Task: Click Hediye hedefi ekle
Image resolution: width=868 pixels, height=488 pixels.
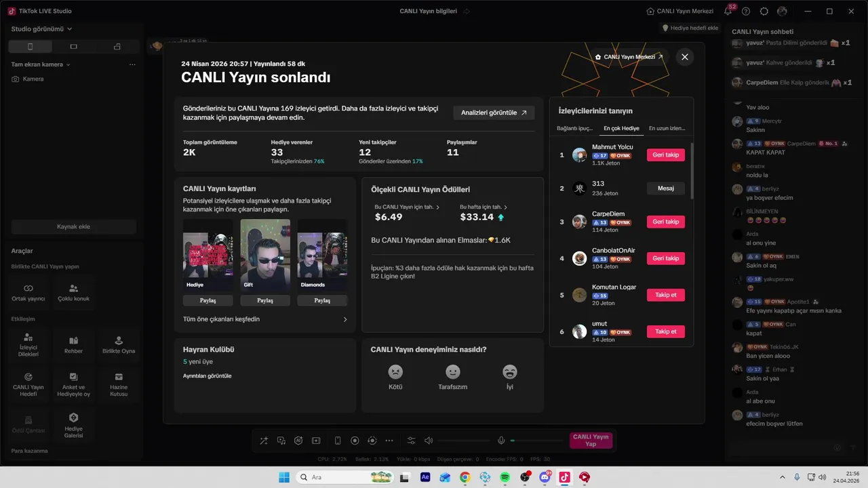Action: (690, 28)
